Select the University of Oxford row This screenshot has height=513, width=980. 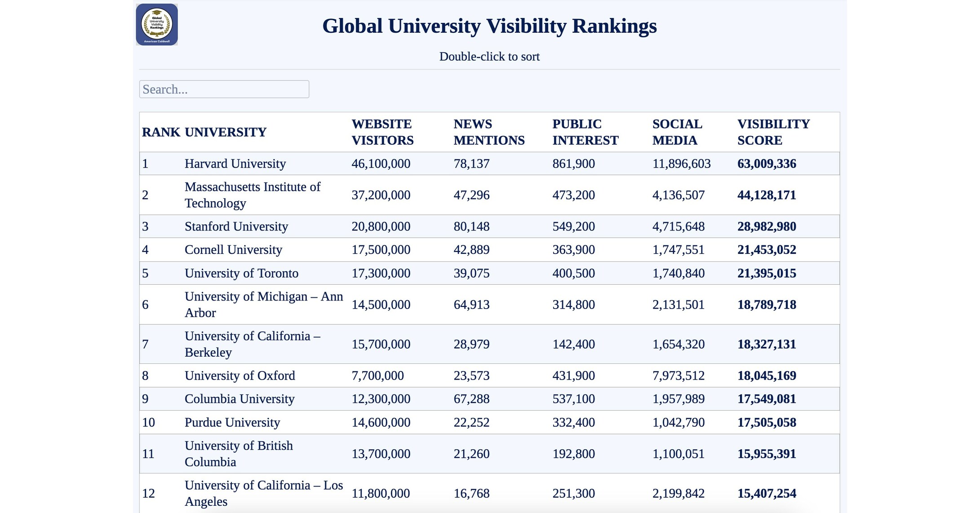239,375
